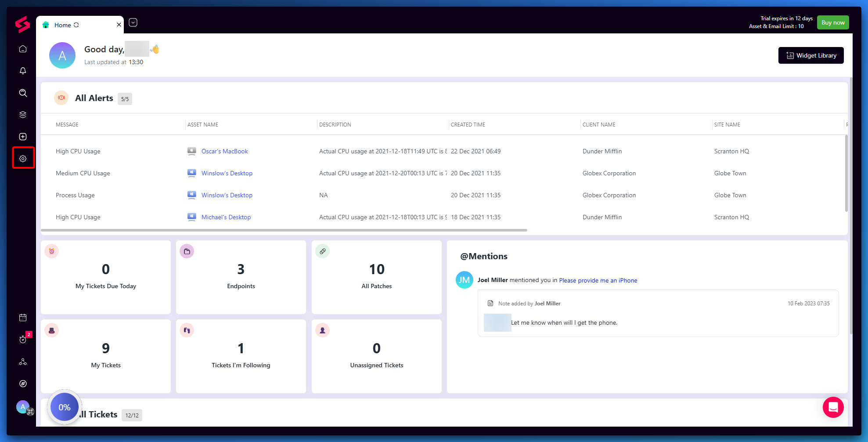The height and width of the screenshot is (442, 868).
Task: Open the Widget Library
Action: (x=811, y=55)
